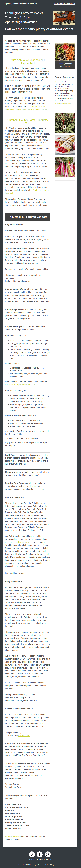Click 'This Week's Featured Vendors' banner
The width and height of the screenshot is (81, 868).
(28, 217)
